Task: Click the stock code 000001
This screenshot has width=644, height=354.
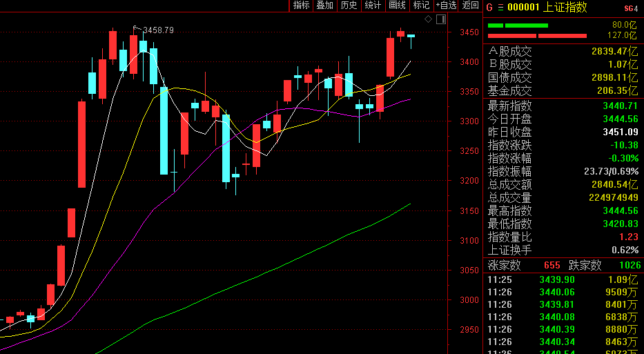Action: [523, 8]
